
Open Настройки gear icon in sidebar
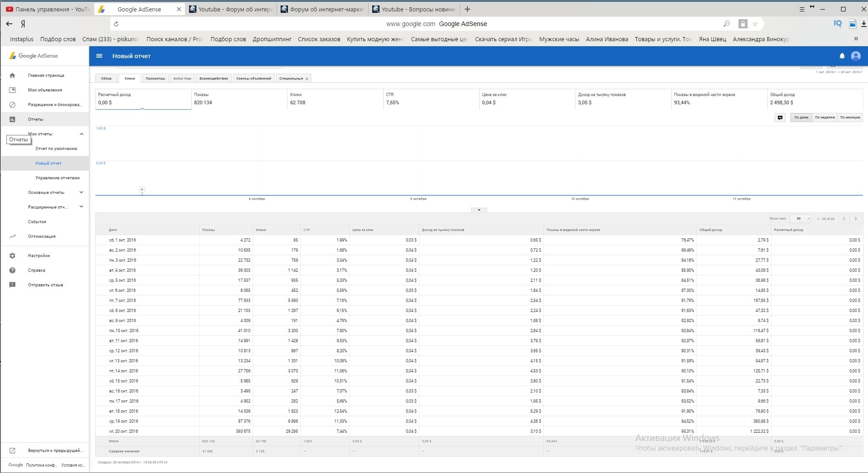pyautogui.click(x=12, y=256)
